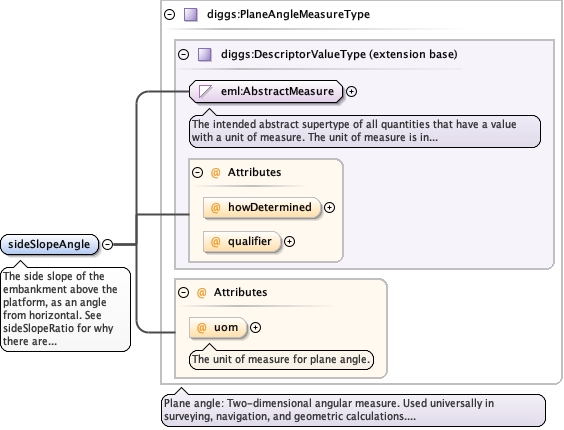Click the 'unit of measure for plane angle' annotation
The height and width of the screenshot is (430, 564).
281,359
